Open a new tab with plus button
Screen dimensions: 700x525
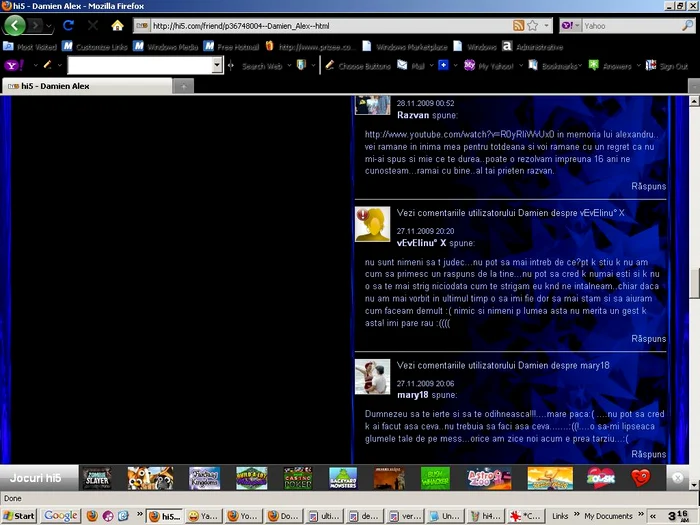[183, 86]
